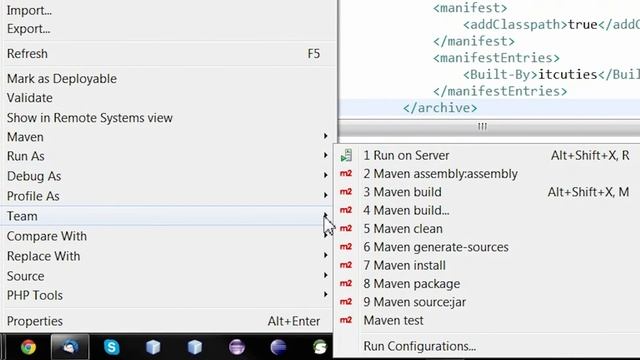Click the </manifest> closing tag
The height and width of the screenshot is (360, 640).
pyautogui.click(x=474, y=41)
